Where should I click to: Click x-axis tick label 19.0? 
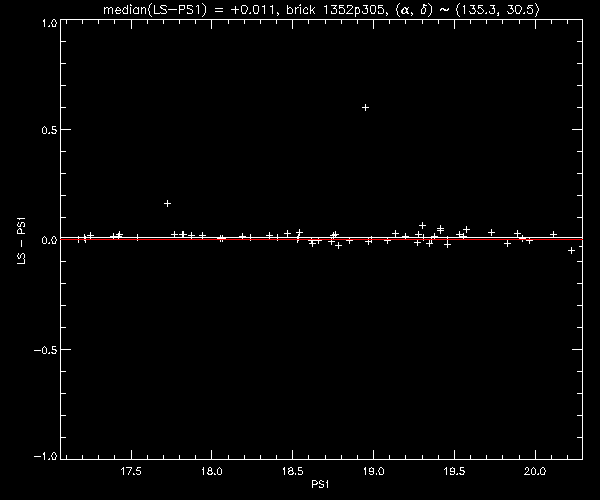click(373, 471)
